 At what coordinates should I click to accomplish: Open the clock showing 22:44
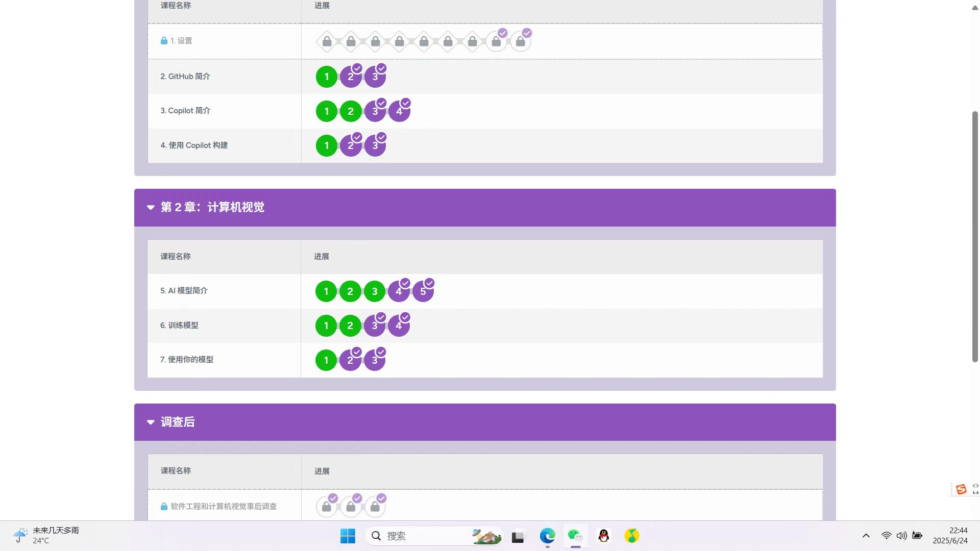coord(950,536)
